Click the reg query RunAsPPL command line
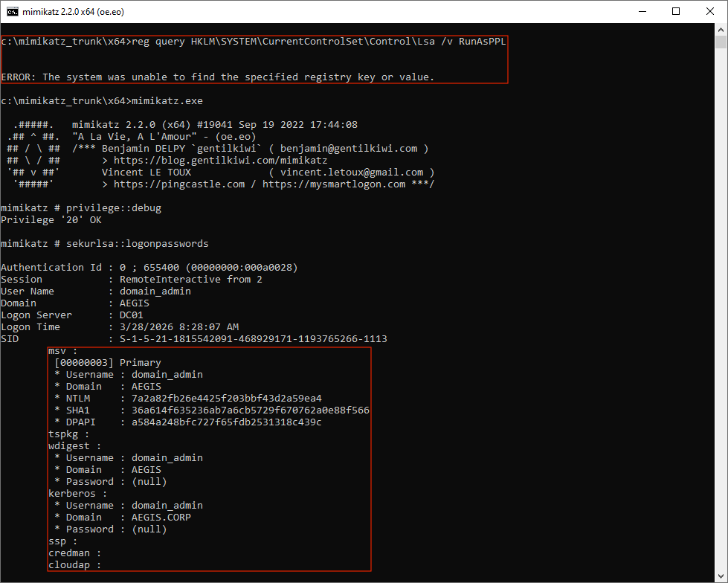The image size is (728, 583). (x=254, y=42)
